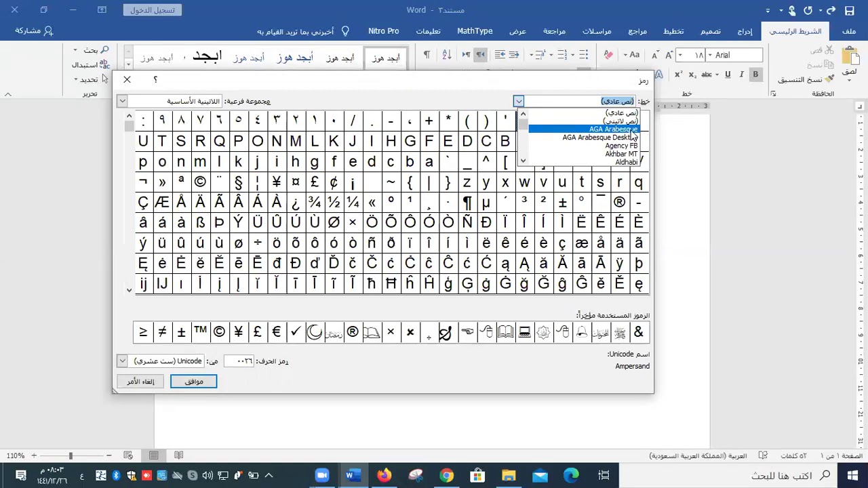Switch to the عرض (View) tab
Image resolution: width=868 pixels, height=488 pixels.
pyautogui.click(x=517, y=31)
